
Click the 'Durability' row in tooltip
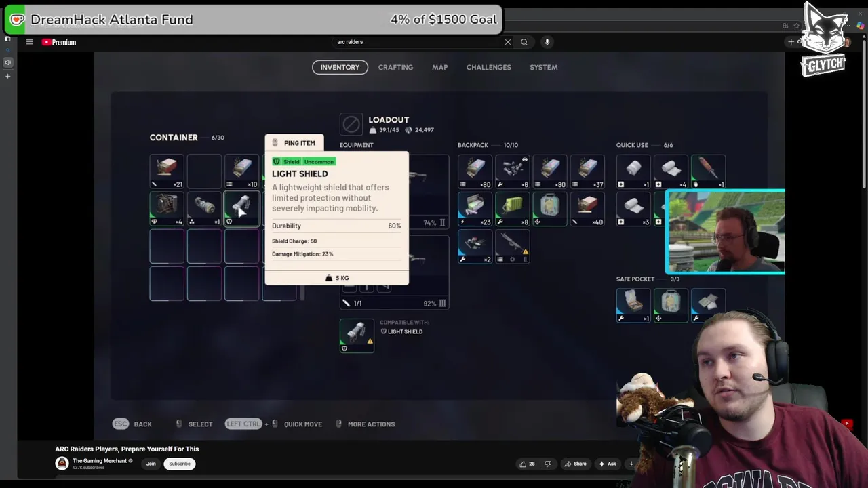[336, 226]
